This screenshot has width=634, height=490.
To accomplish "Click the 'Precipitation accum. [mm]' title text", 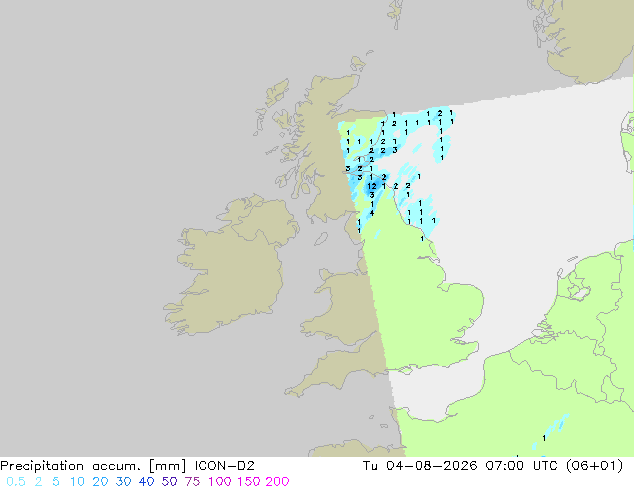I will [x=93, y=466].
